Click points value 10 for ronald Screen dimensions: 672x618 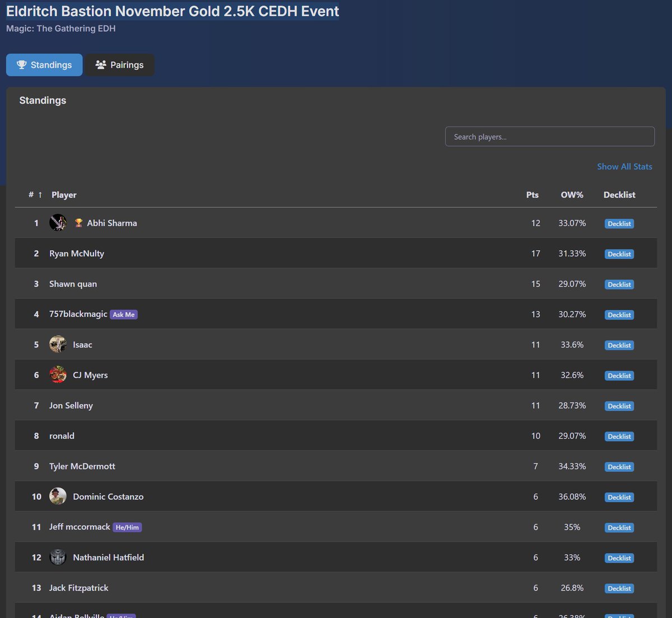click(x=536, y=436)
